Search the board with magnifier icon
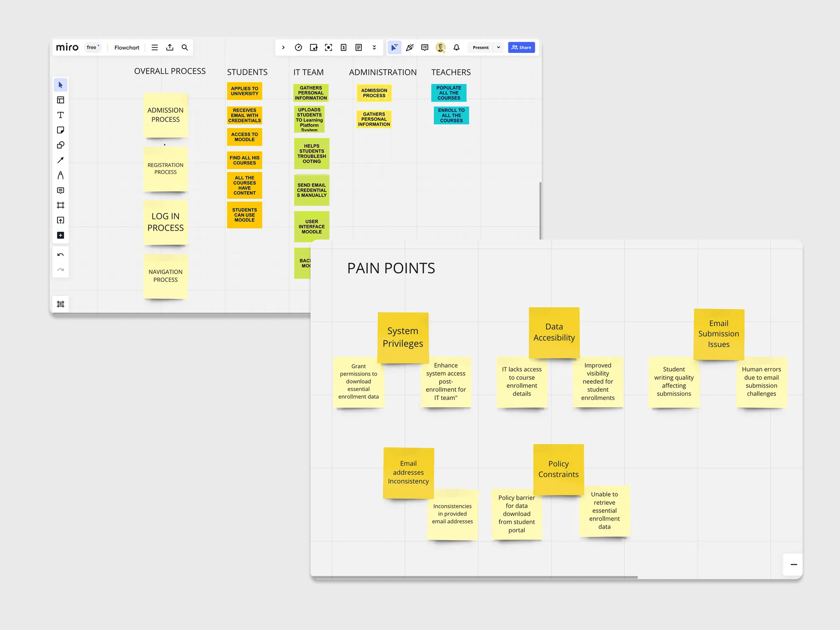The image size is (840, 630). pyautogui.click(x=185, y=47)
